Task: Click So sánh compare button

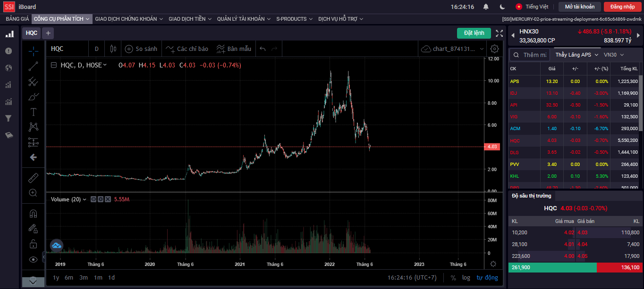Action: tap(141, 49)
